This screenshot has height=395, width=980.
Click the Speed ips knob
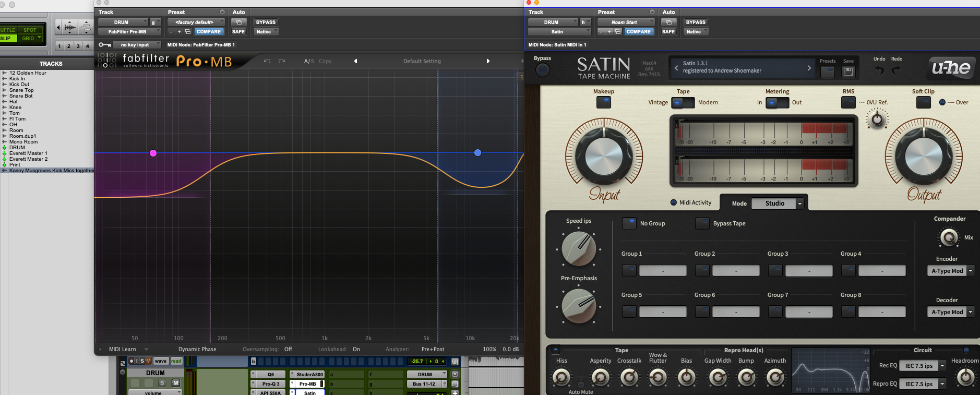click(579, 249)
